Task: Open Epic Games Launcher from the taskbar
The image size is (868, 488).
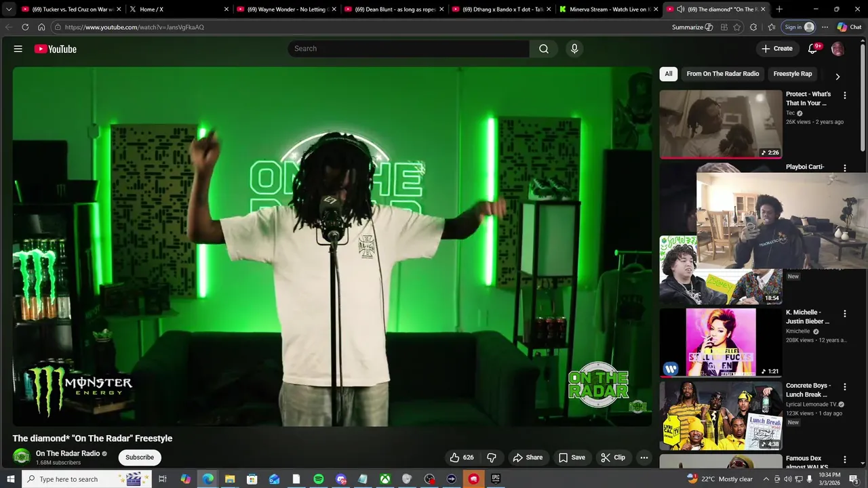Action: (496, 479)
